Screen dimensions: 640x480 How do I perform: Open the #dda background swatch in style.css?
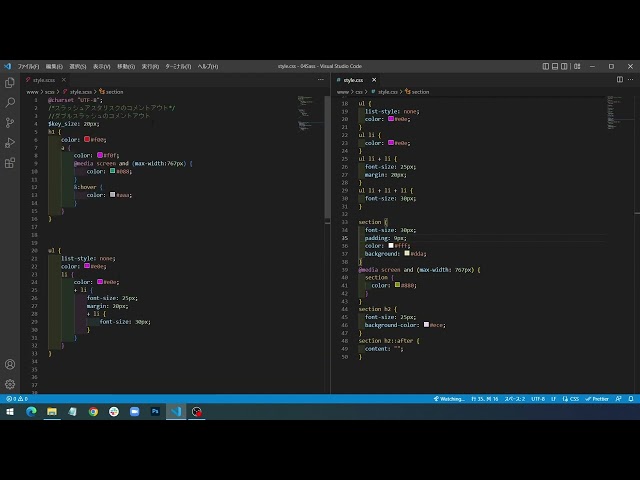tap(407, 253)
